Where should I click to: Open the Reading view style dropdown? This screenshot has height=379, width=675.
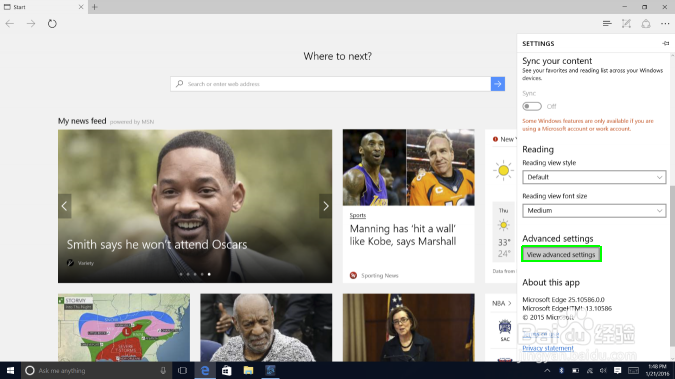[594, 177]
